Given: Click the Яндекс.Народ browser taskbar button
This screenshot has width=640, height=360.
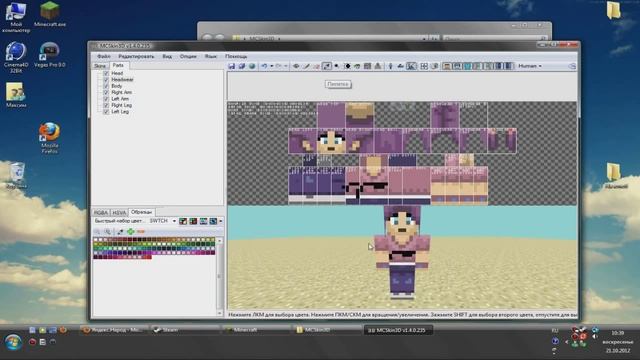Looking at the screenshot, I should point(114,330).
